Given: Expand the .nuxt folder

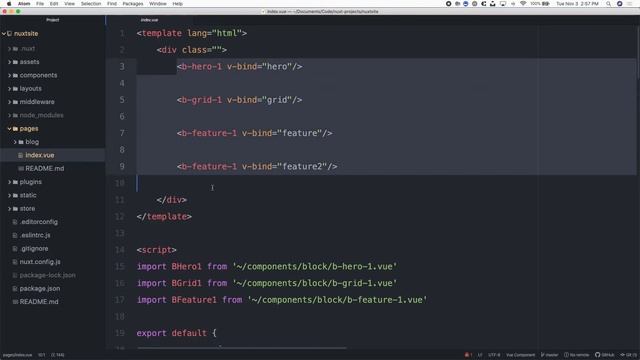Looking at the screenshot, I should point(9,49).
